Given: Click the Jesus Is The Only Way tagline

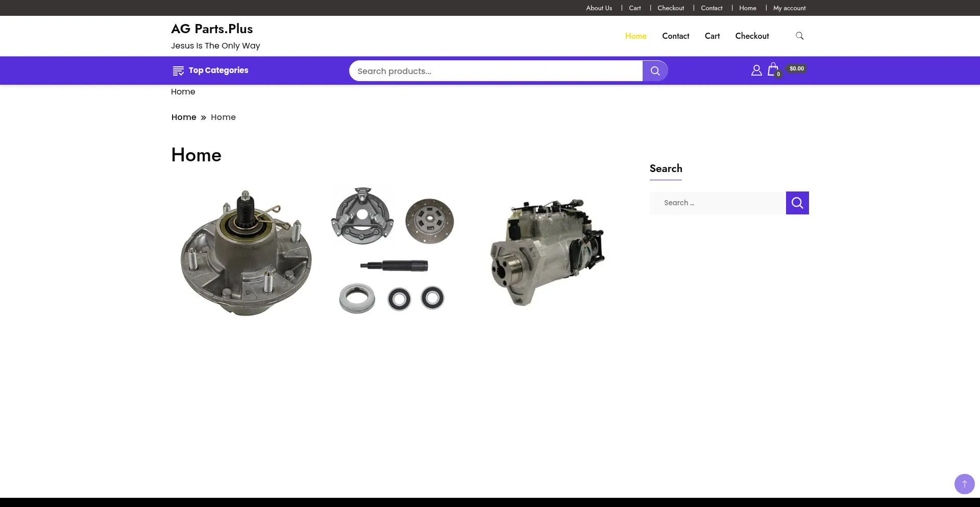Looking at the screenshot, I should tap(215, 46).
